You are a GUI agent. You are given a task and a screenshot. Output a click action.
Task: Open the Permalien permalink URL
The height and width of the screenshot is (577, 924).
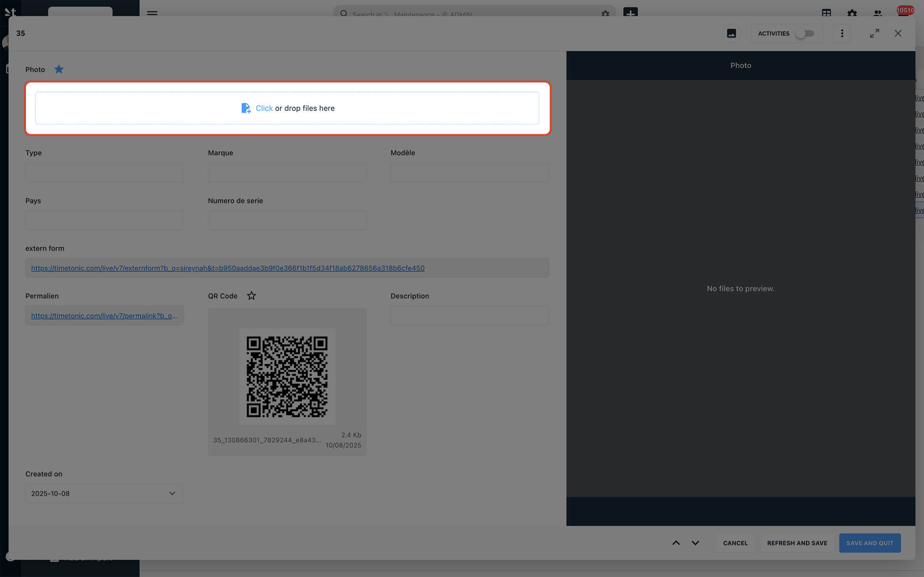104,316
